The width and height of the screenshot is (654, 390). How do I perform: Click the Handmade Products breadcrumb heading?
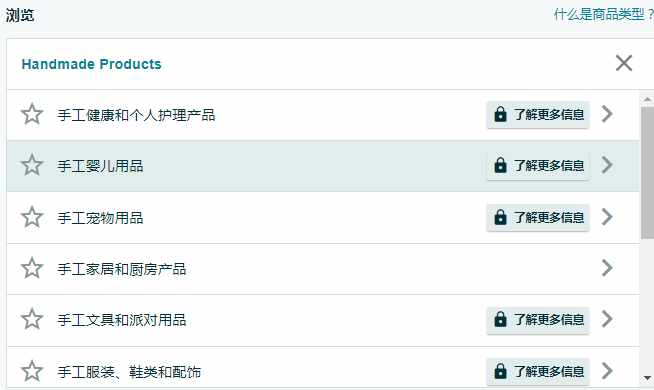click(91, 64)
